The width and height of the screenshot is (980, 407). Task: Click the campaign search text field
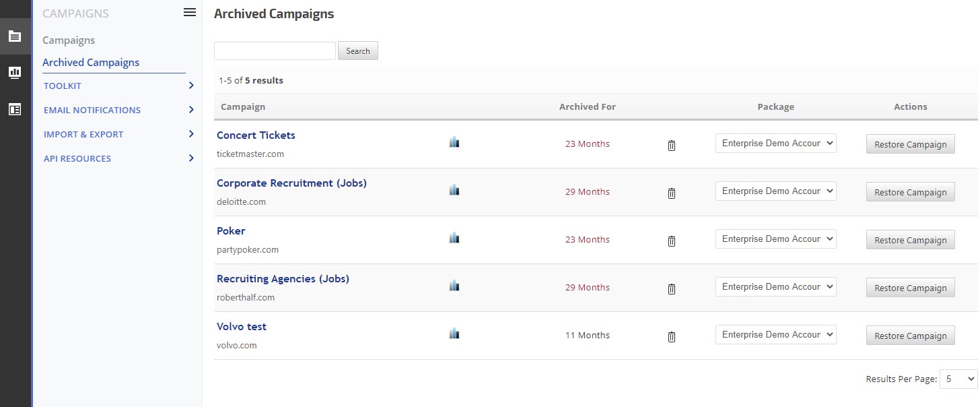(275, 51)
